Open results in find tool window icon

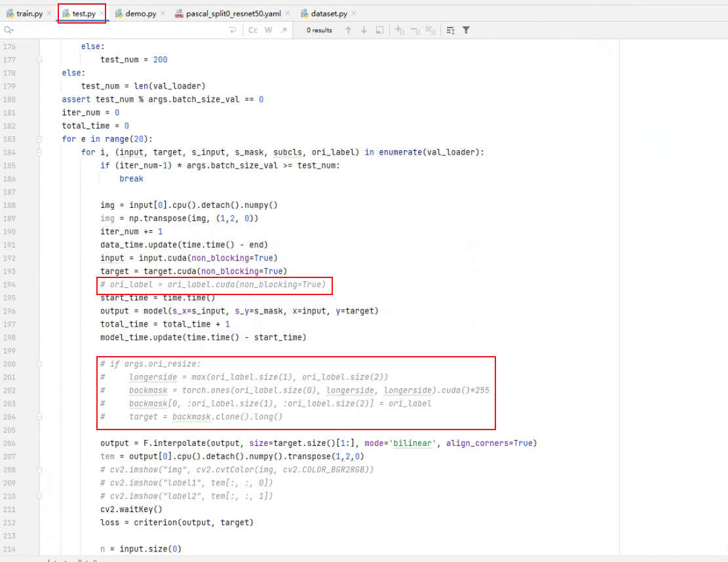450,30
